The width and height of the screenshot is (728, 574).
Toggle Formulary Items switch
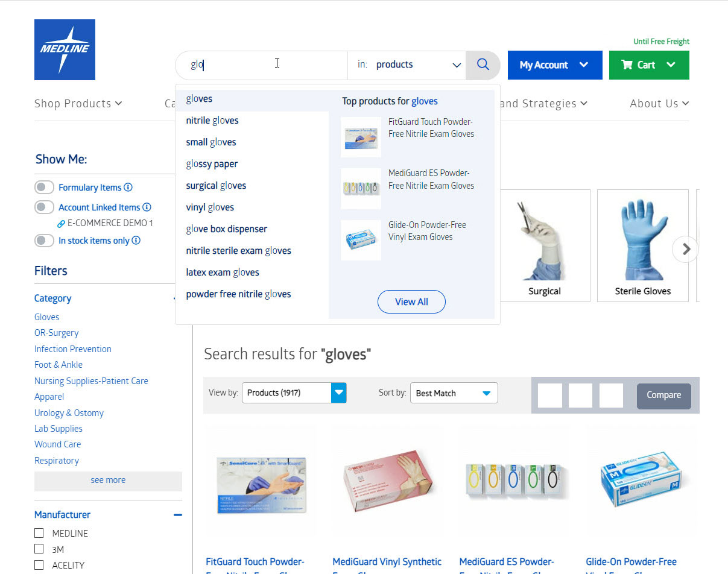click(x=44, y=188)
